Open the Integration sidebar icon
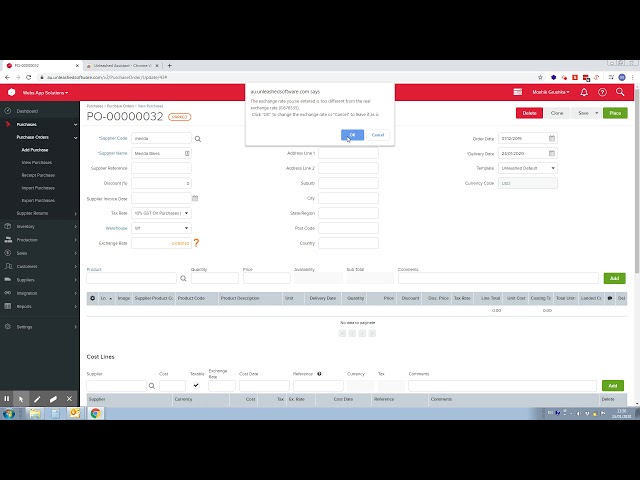640x480 pixels. click(8, 293)
